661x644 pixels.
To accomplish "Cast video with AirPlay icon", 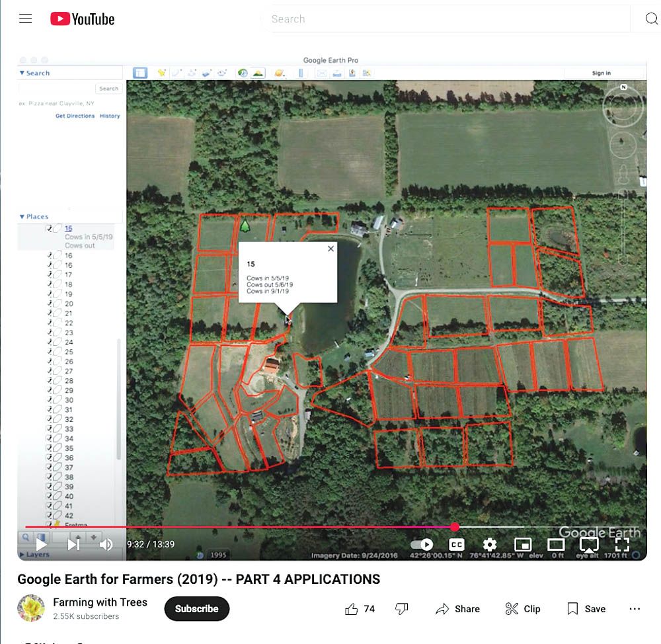I will click(588, 544).
